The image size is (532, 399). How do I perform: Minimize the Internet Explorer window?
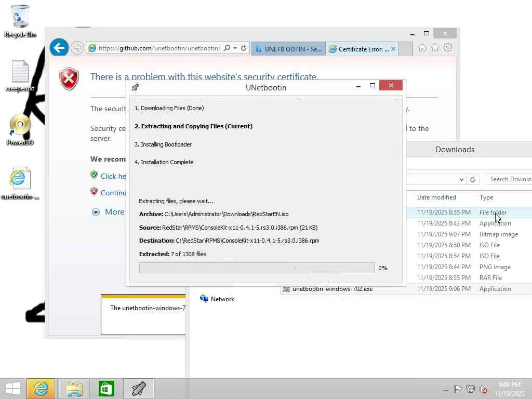click(x=412, y=34)
